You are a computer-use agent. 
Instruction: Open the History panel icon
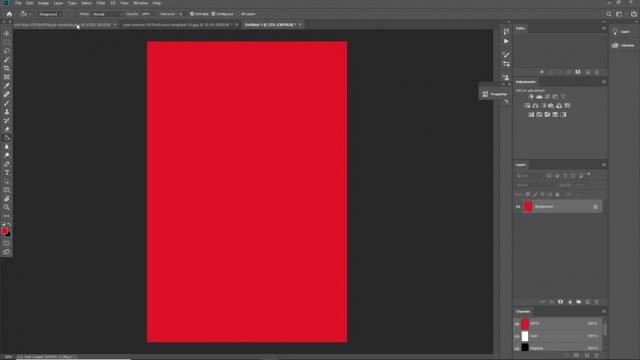(506, 31)
